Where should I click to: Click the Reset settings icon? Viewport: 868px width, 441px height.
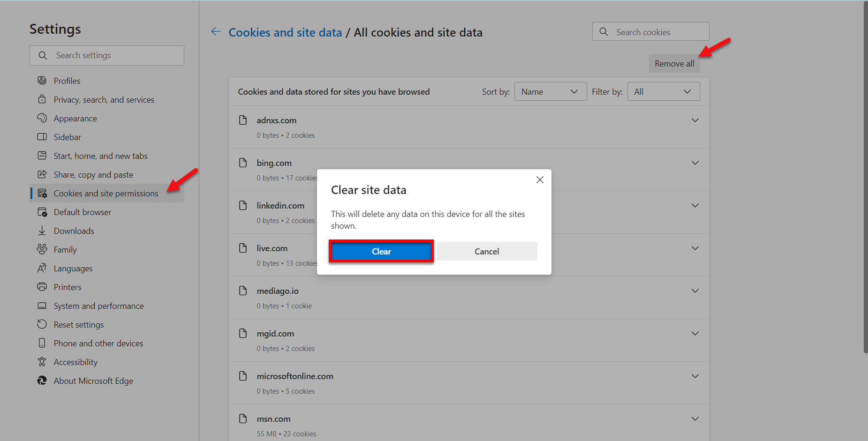(x=42, y=324)
